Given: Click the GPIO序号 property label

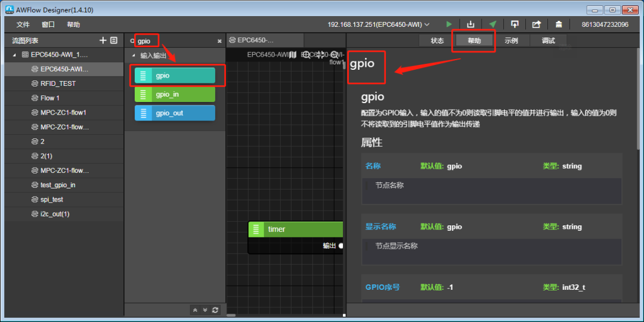Looking at the screenshot, I should click(x=382, y=287).
